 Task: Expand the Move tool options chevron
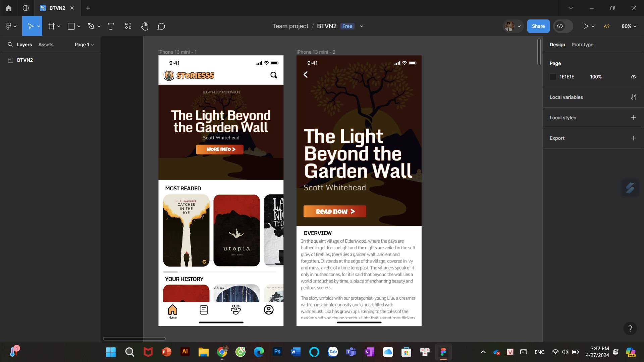pos(39,26)
